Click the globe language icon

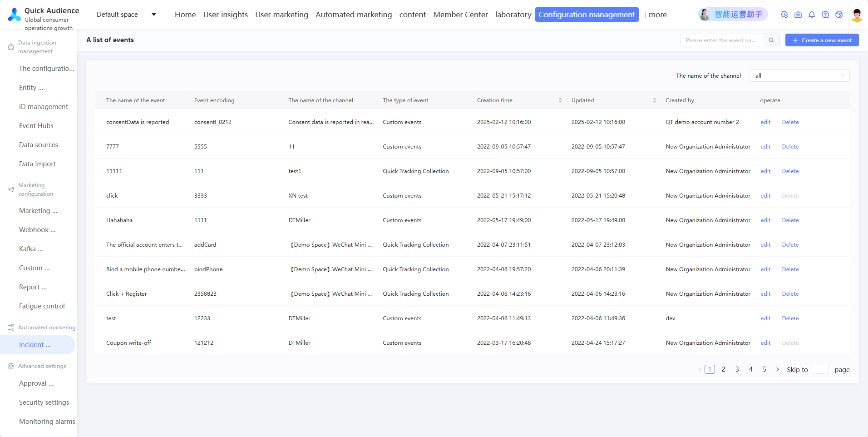(839, 15)
